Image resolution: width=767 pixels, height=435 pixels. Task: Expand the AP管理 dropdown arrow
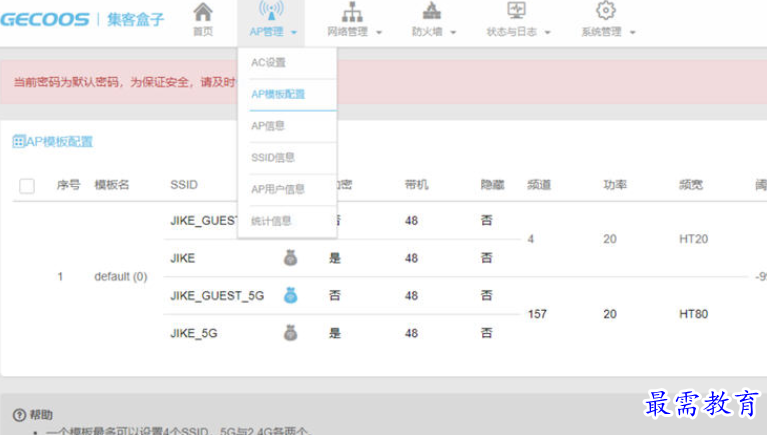(x=294, y=32)
